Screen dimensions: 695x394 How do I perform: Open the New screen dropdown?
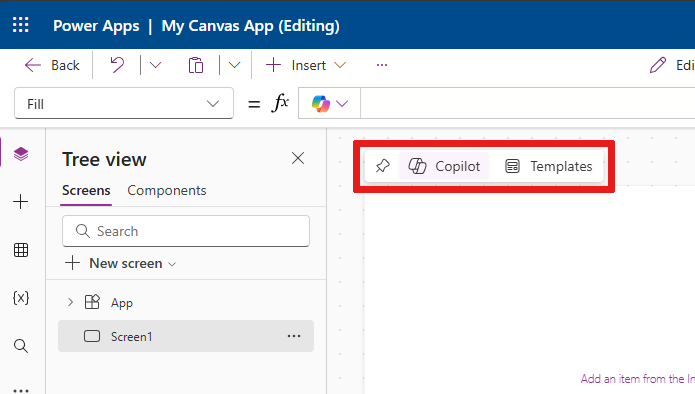click(121, 263)
